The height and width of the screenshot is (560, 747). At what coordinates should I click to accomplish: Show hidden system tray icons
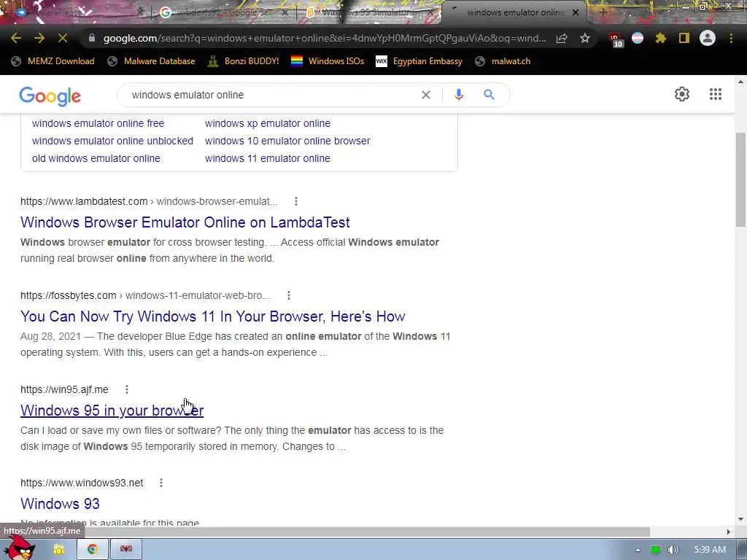click(638, 550)
